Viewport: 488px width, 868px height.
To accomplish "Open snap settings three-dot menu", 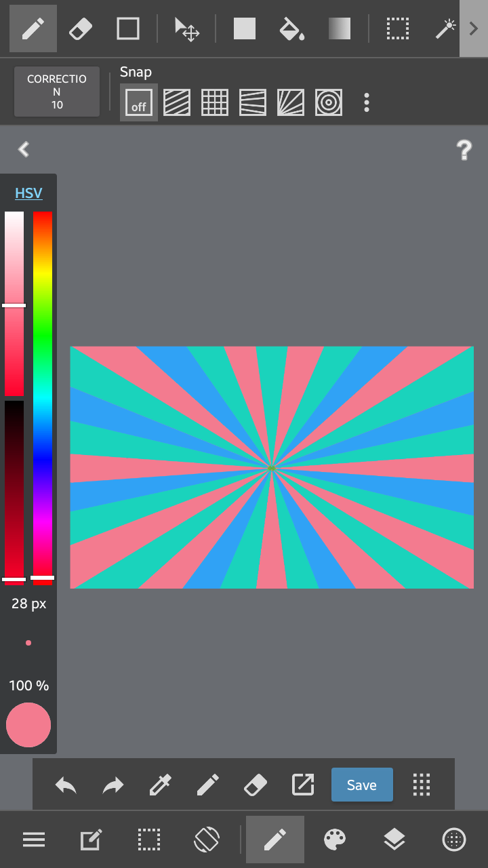I will (367, 102).
